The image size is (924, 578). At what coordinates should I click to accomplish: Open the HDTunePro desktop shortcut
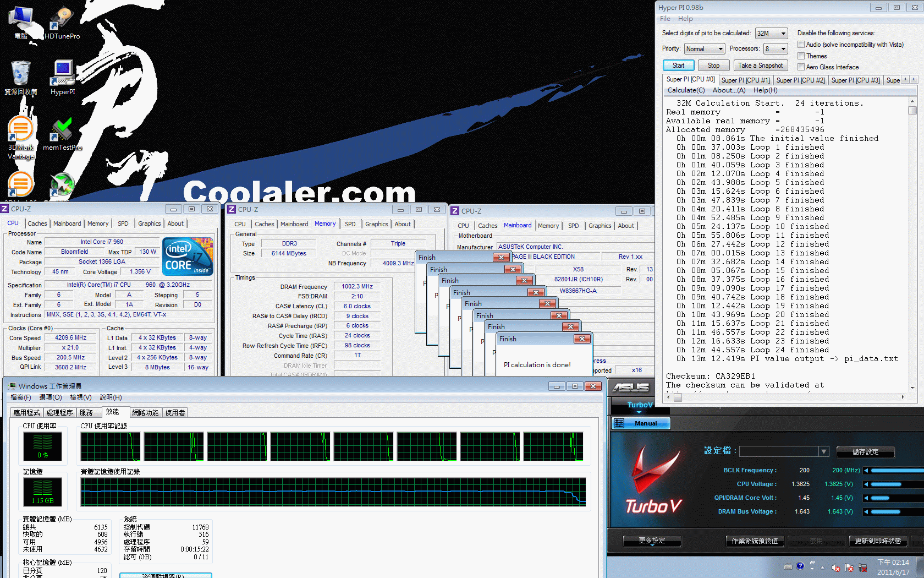click(x=62, y=22)
